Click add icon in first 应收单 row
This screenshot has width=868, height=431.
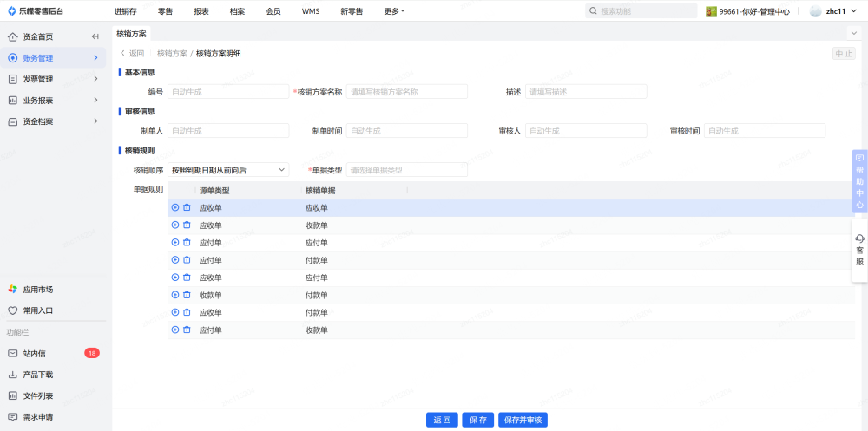click(175, 208)
